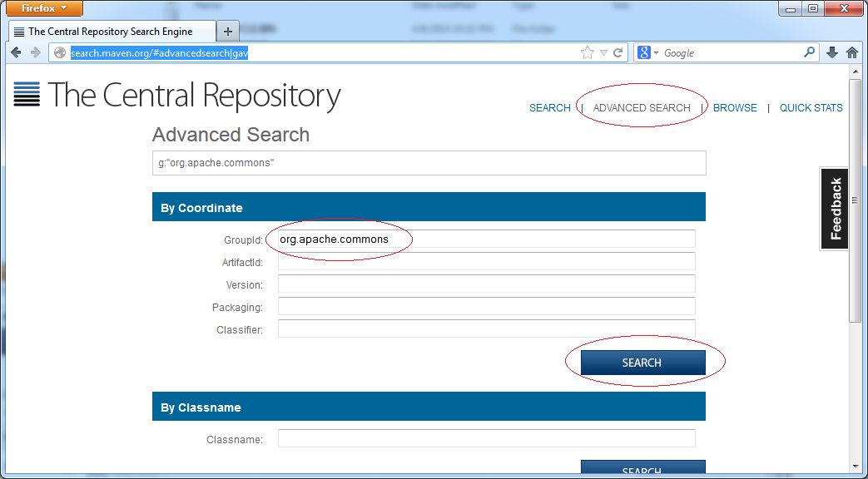This screenshot has height=479, width=868.
Task: Click The Central Repository title text
Action: pos(194,95)
